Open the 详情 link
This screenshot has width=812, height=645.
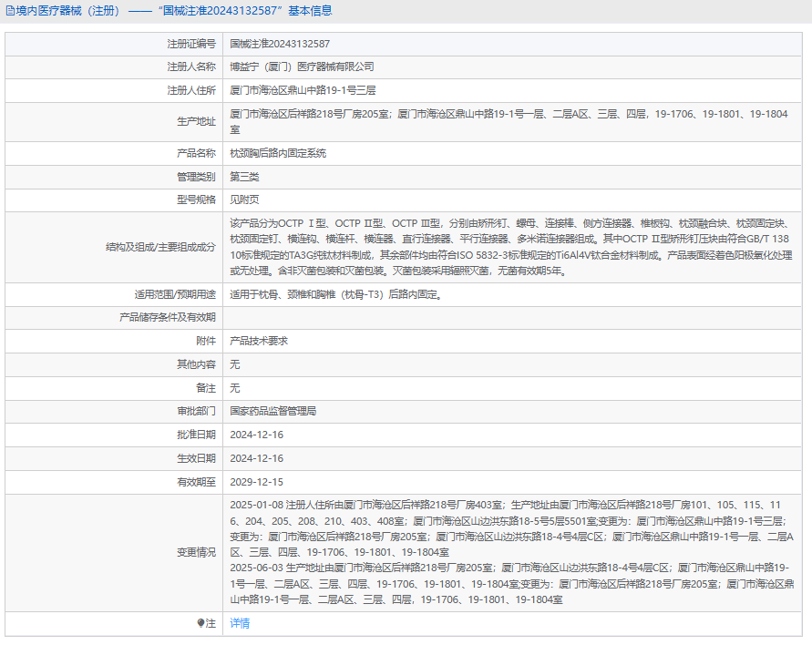(240, 623)
